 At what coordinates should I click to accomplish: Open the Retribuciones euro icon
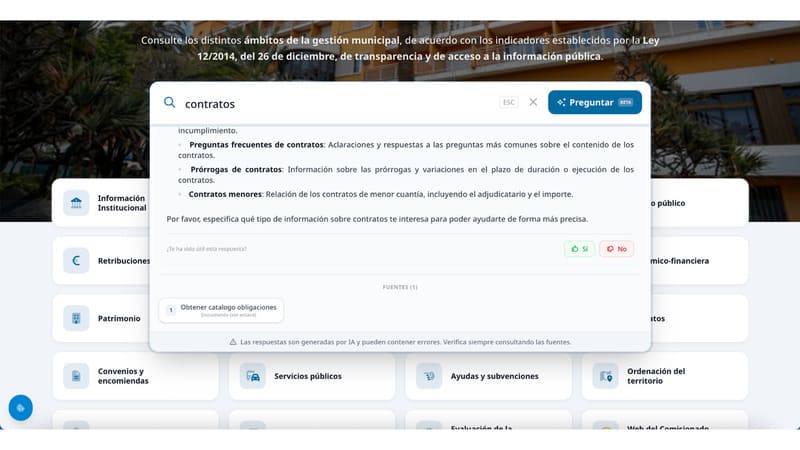[76, 261]
